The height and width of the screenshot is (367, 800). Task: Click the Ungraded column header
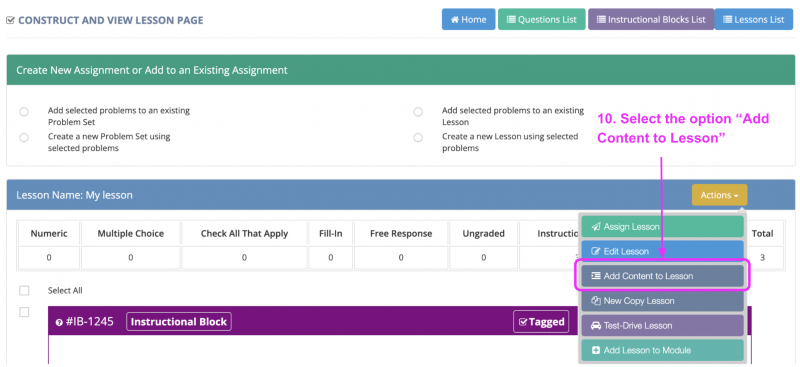point(484,234)
